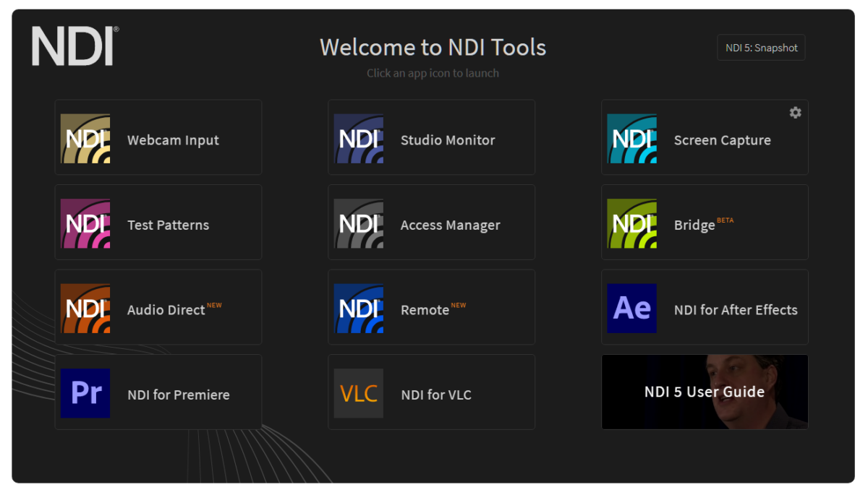Screen dimensions: 868x495
Task: Click the NDI logo in header
Action: point(75,46)
